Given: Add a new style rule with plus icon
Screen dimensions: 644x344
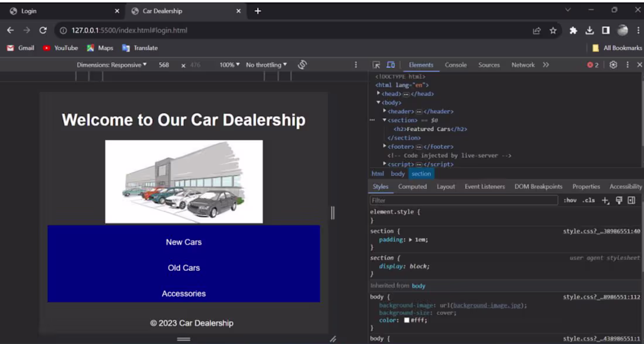Looking at the screenshot, I should [605, 200].
